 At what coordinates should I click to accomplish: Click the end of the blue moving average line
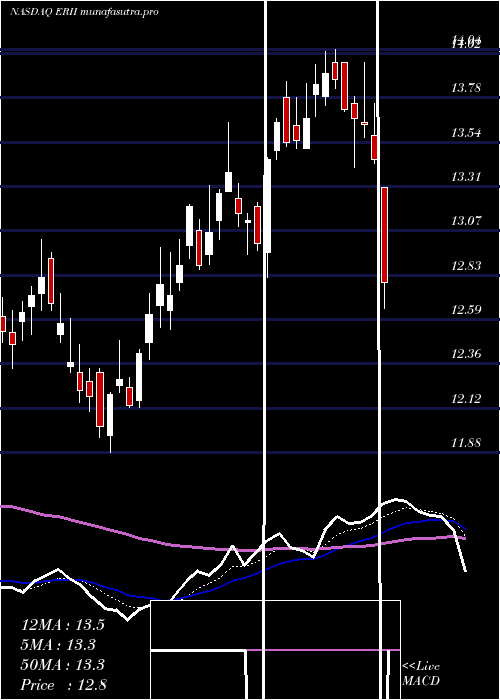[465, 529]
